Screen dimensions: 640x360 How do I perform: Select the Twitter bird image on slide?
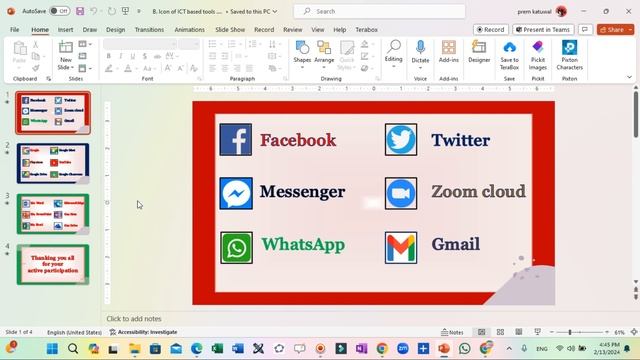pos(401,140)
